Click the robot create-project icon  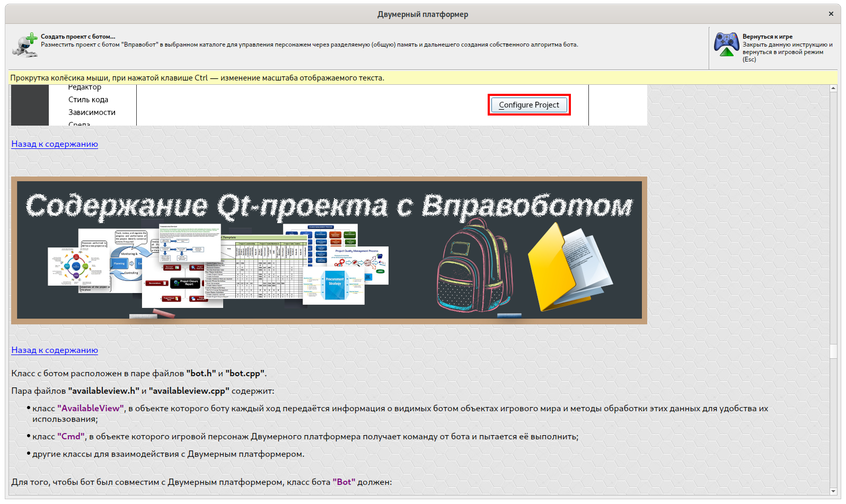pyautogui.click(x=25, y=45)
